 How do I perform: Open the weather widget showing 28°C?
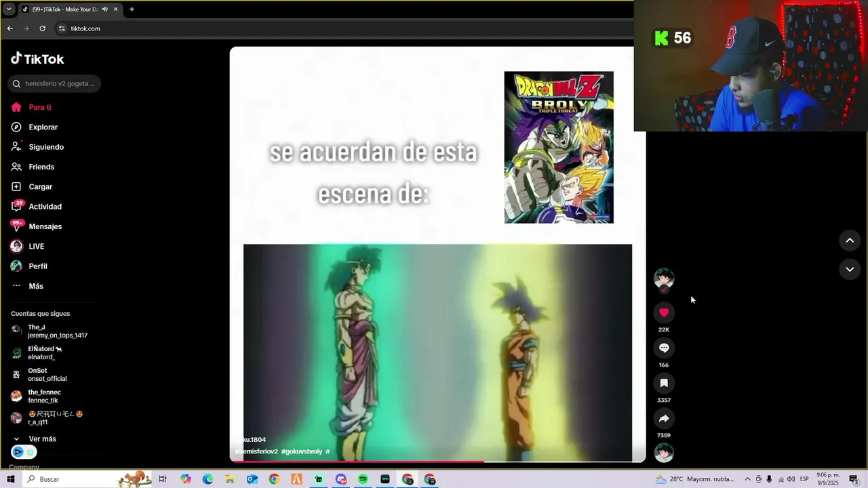tap(695, 479)
